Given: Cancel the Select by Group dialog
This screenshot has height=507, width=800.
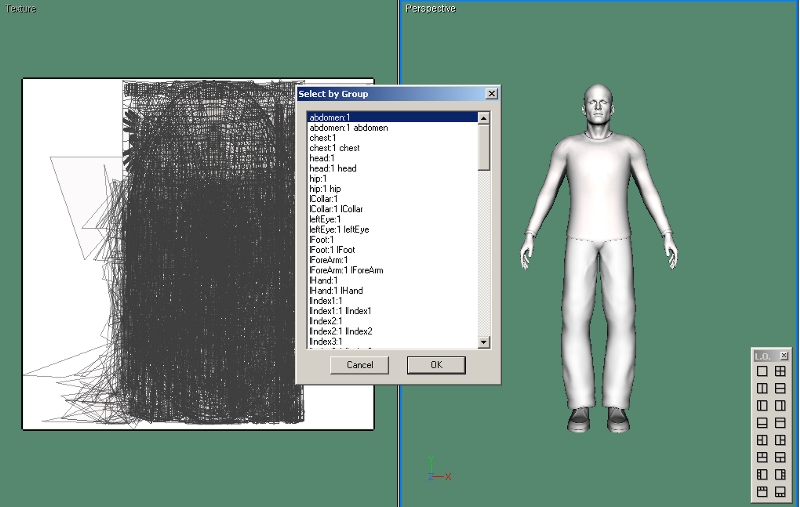Looking at the screenshot, I should (x=359, y=365).
